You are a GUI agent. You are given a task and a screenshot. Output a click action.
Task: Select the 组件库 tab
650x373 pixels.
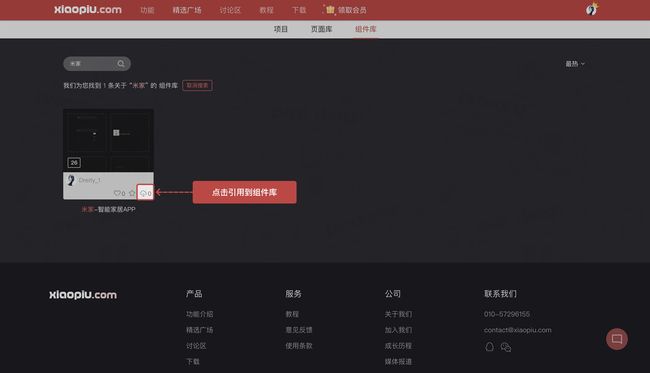click(366, 29)
